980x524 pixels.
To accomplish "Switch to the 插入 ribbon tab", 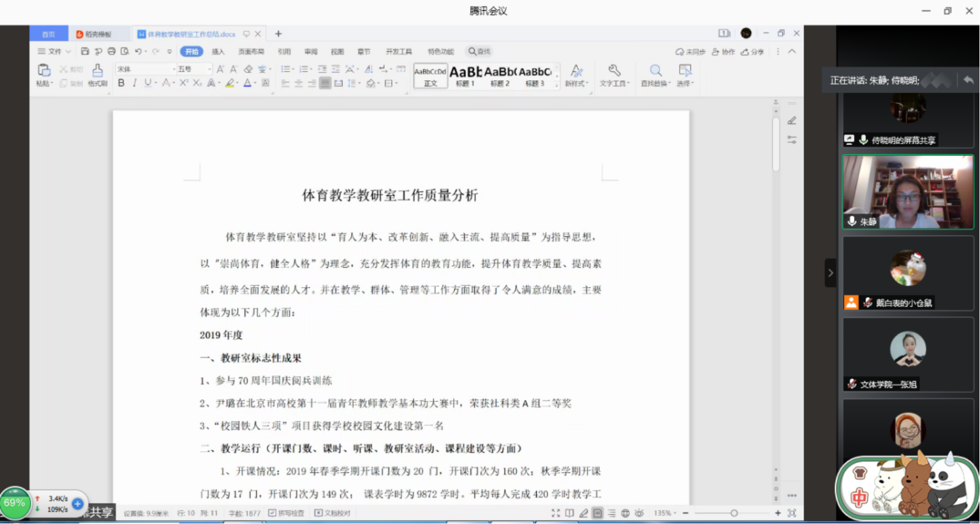I will click(x=218, y=52).
